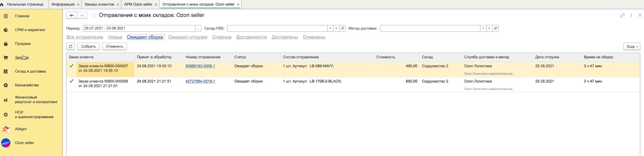Open the Главное sidebar section
644x156 pixels.
pyautogui.click(x=22, y=16)
